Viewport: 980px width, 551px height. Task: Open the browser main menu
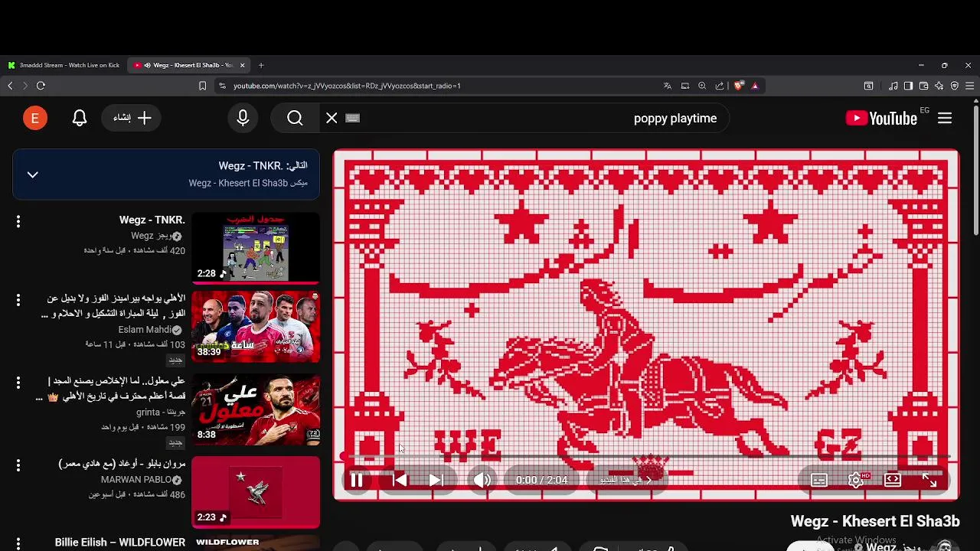[970, 86]
